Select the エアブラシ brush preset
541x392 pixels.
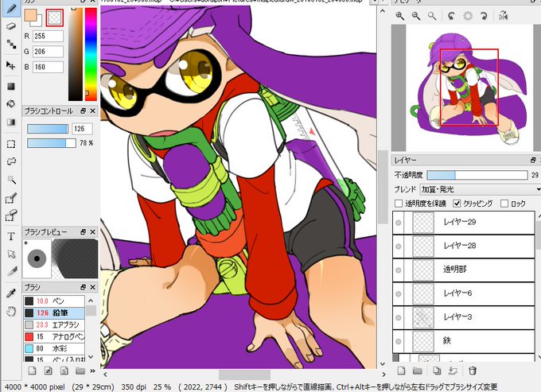(54, 324)
